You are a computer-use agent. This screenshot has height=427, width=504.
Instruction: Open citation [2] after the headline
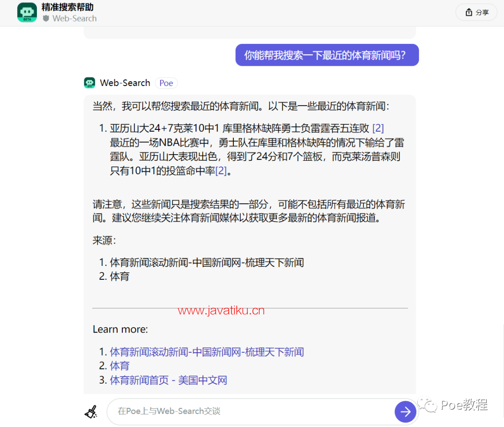378,128
